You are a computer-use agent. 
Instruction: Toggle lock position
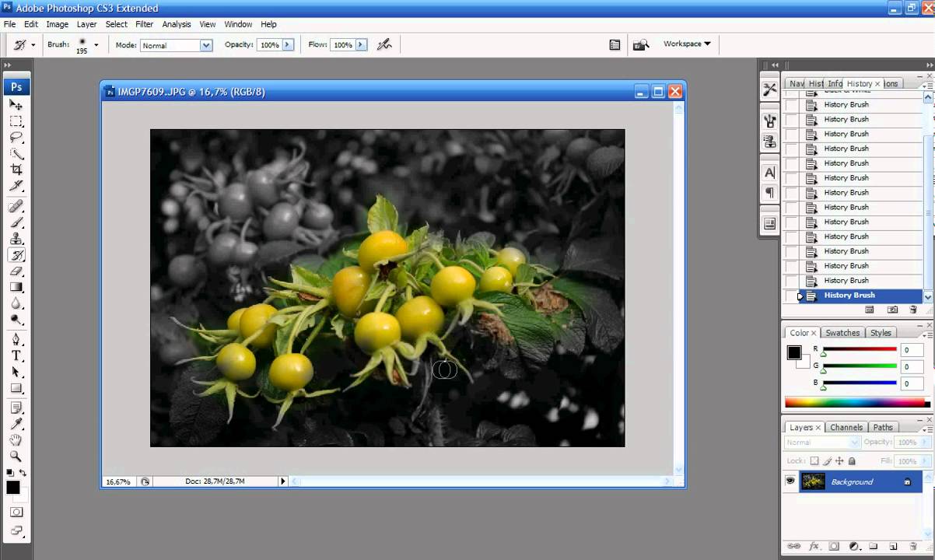tap(839, 461)
